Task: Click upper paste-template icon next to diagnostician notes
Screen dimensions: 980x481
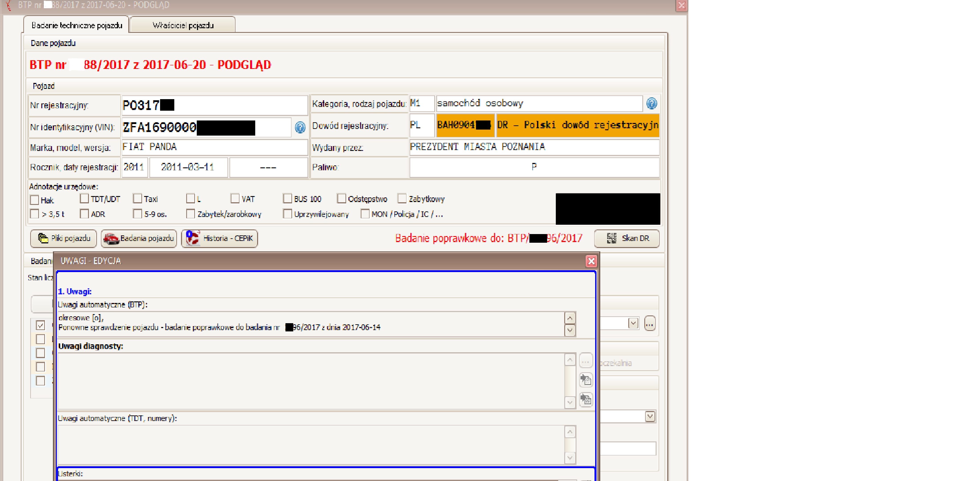Action: [586, 379]
